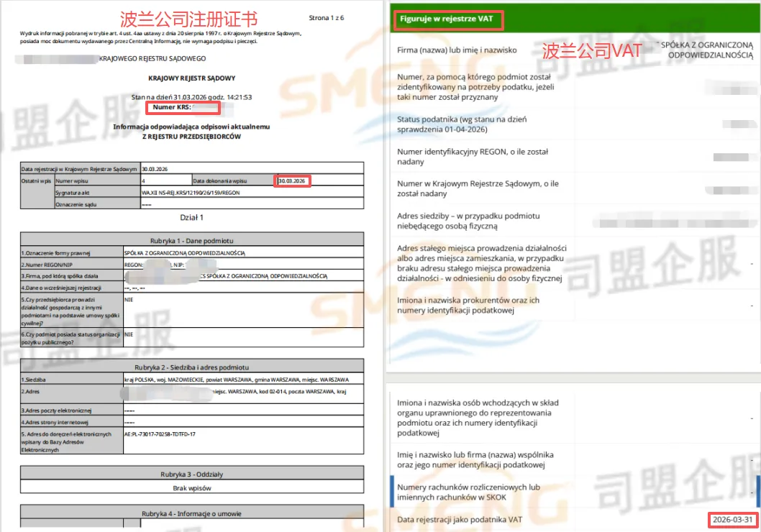Click '1.Oznaczenie formy prawnej' label cell
The width and height of the screenshot is (761, 532).
pos(72,252)
